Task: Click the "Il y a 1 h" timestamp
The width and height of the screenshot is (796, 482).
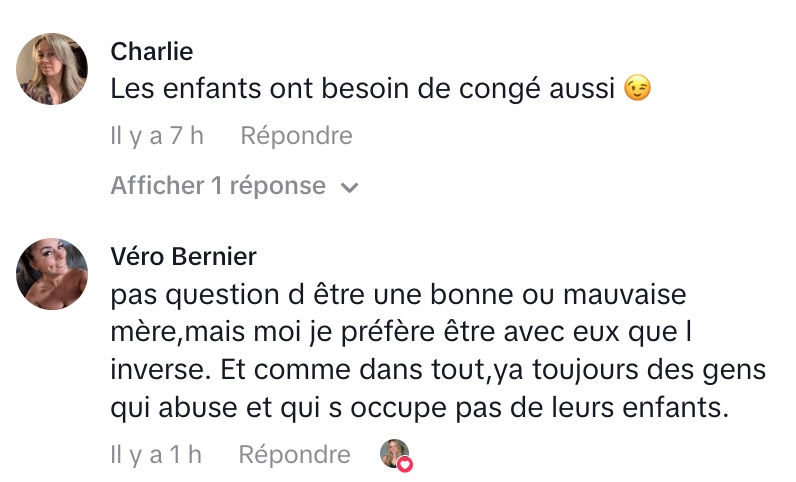Action: point(156,455)
